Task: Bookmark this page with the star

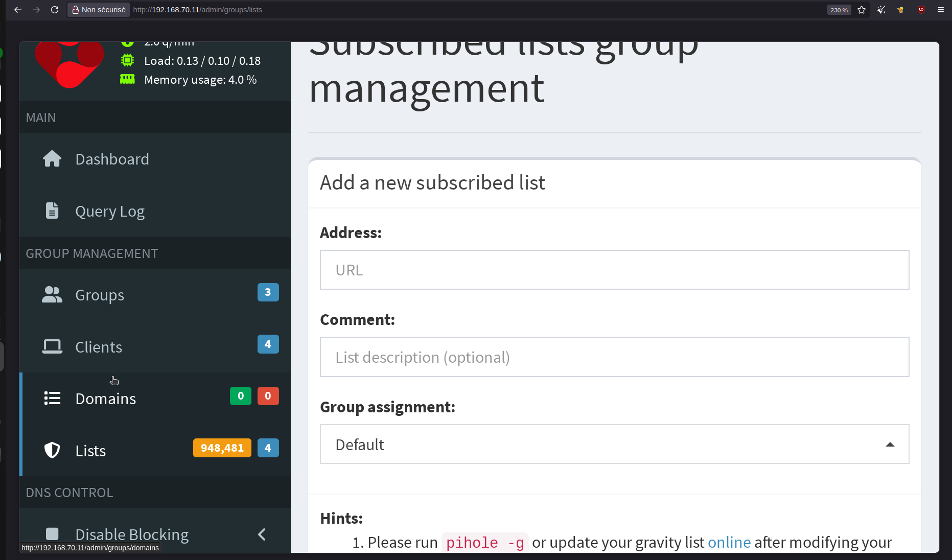Action: coord(862,10)
